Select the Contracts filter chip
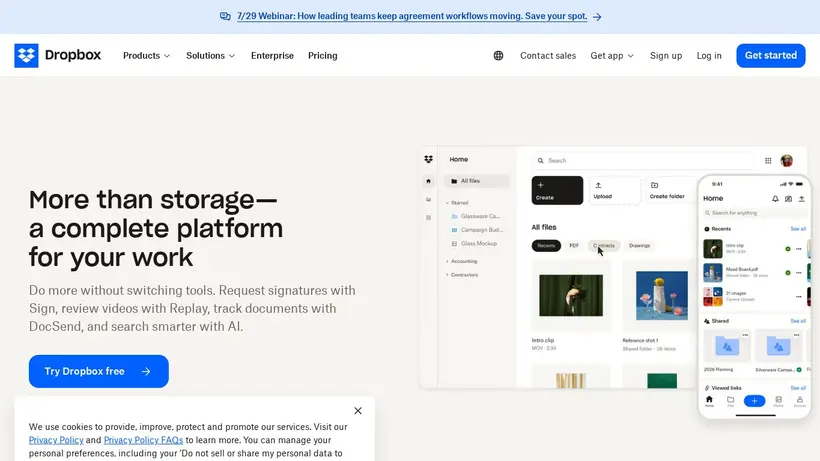Image resolution: width=820 pixels, height=461 pixels. [603, 246]
